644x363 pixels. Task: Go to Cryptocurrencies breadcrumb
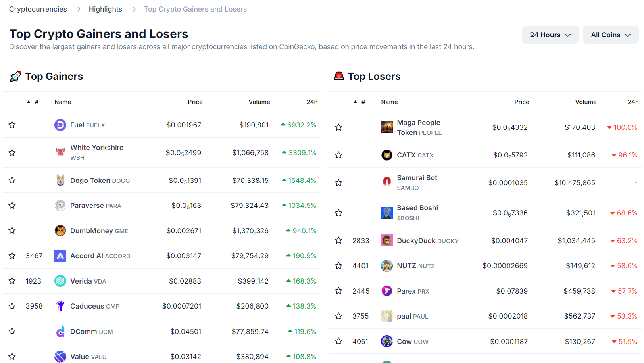38,9
